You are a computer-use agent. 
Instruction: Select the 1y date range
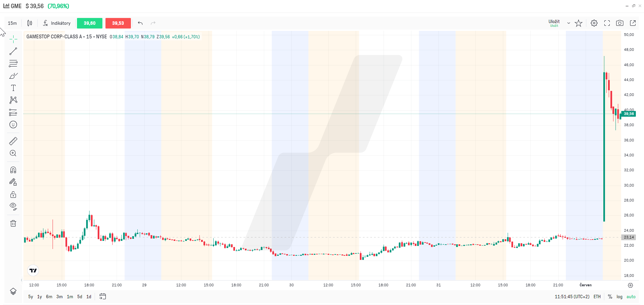click(x=39, y=297)
